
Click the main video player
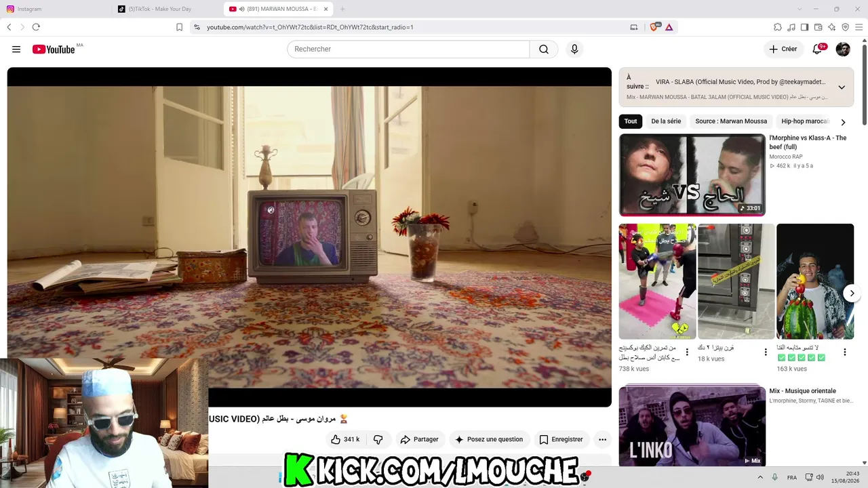coord(309,237)
